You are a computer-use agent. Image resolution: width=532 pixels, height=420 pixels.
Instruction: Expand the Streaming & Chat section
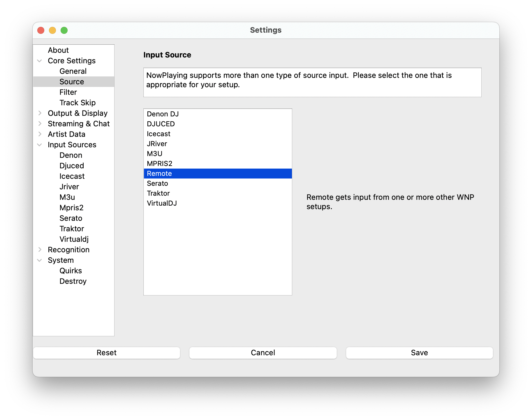40,124
